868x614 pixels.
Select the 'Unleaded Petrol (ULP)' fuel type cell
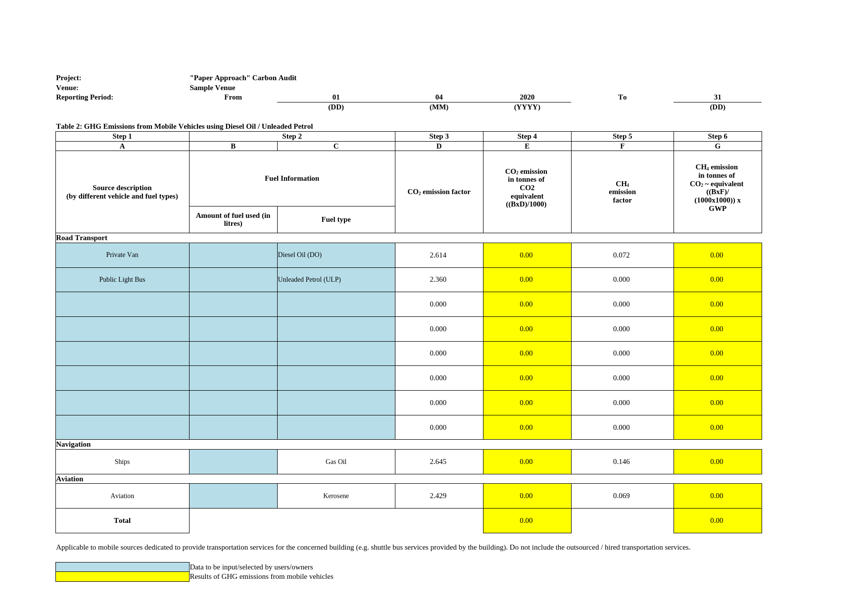336,280
